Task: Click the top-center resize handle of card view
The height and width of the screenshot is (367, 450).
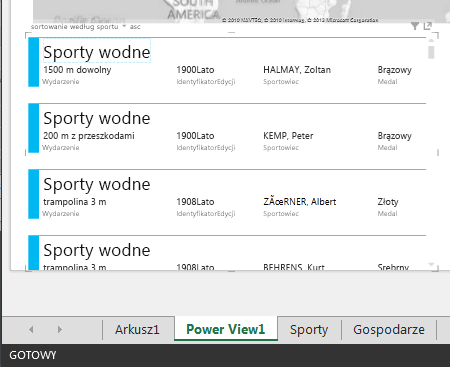Action: tap(232, 33)
